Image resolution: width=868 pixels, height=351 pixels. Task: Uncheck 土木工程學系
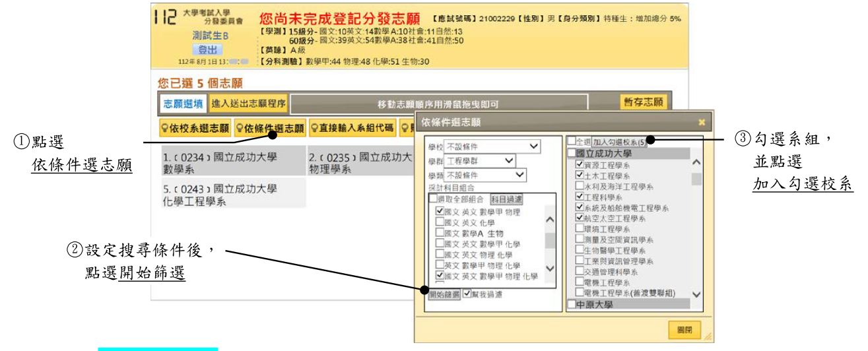[580, 176]
